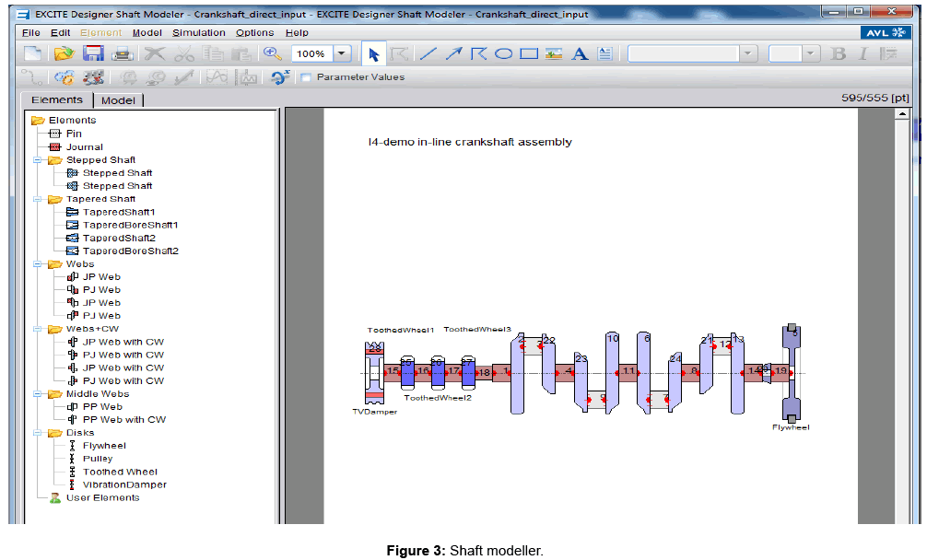The image size is (927, 560).
Task: Click the Print toolbar icon
Action: (x=122, y=53)
